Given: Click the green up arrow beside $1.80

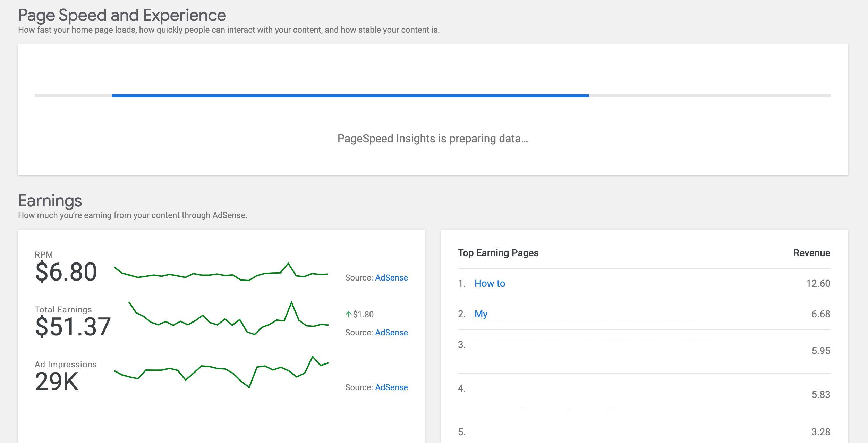Looking at the screenshot, I should (x=348, y=315).
